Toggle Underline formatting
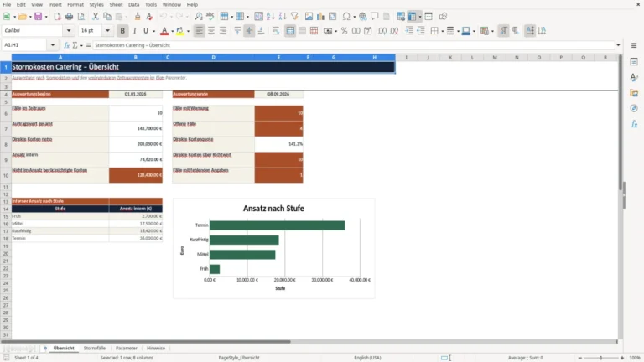644x362 pixels. (146, 31)
